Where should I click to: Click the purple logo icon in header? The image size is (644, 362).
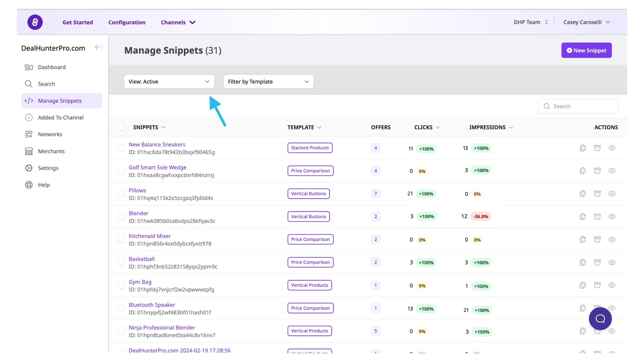(35, 22)
